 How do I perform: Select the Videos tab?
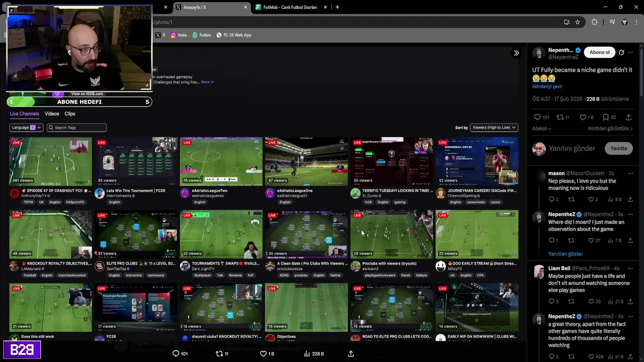click(x=52, y=114)
